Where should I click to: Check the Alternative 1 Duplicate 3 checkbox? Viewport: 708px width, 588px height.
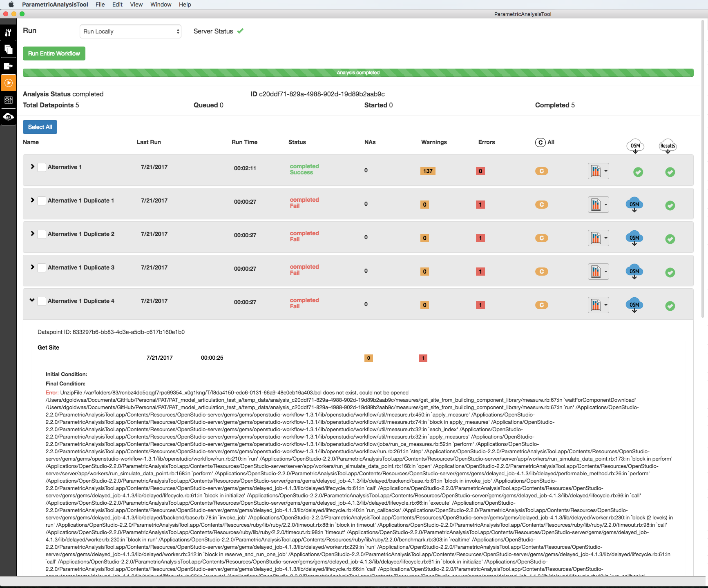click(x=42, y=268)
